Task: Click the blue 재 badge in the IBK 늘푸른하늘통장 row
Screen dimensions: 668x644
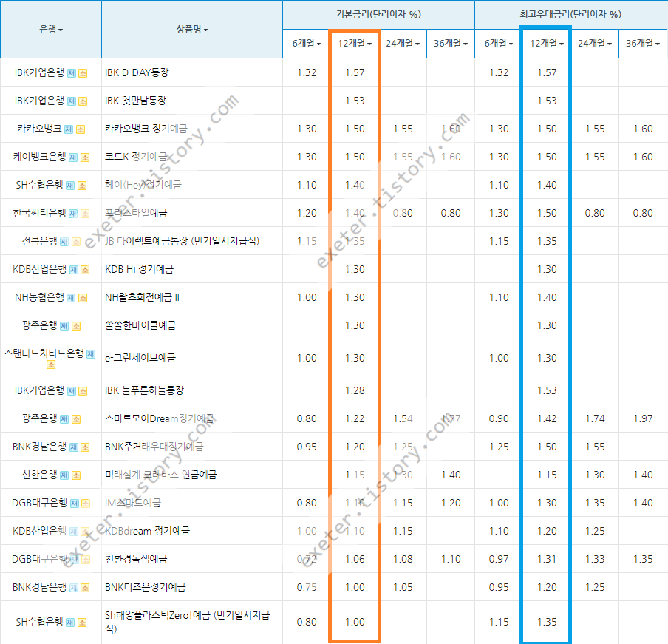Action: pos(72,391)
